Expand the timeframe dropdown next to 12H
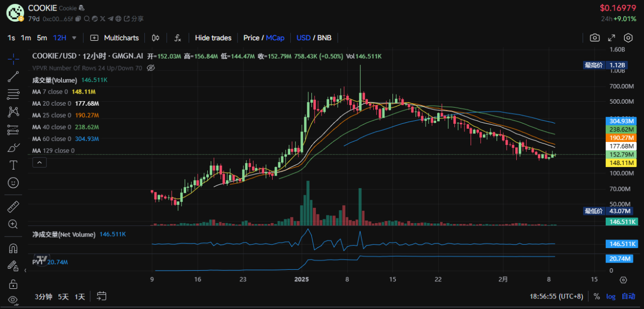The height and width of the screenshot is (309, 644). coord(74,38)
